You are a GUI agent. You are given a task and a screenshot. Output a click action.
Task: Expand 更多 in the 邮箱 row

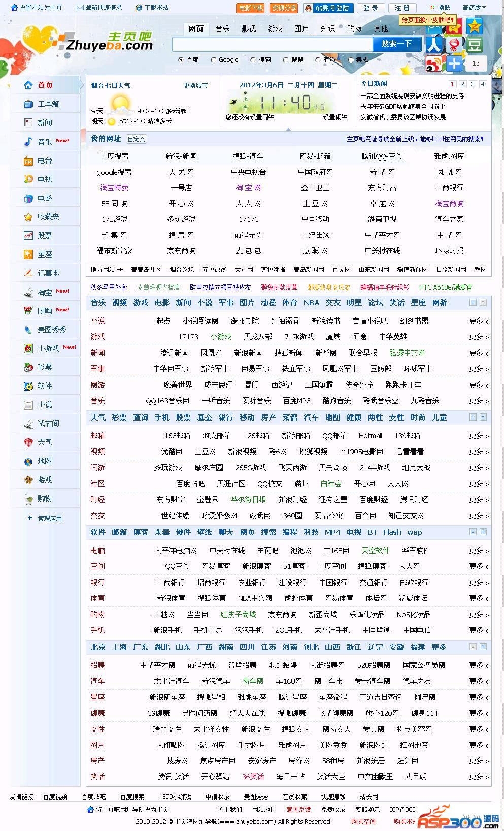[x=479, y=436]
